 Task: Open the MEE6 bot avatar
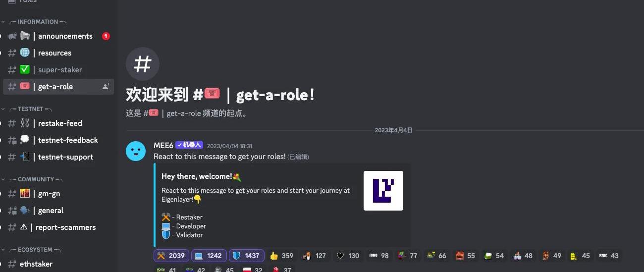(136, 151)
